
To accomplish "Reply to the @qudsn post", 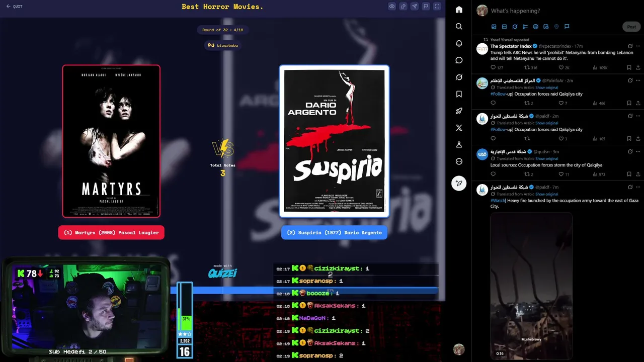I will pyautogui.click(x=493, y=174).
